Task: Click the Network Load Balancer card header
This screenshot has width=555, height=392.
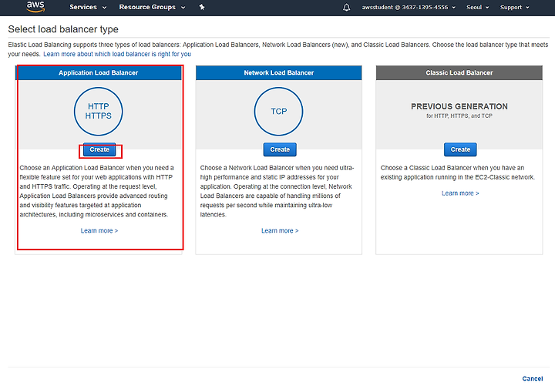Action: click(x=278, y=72)
